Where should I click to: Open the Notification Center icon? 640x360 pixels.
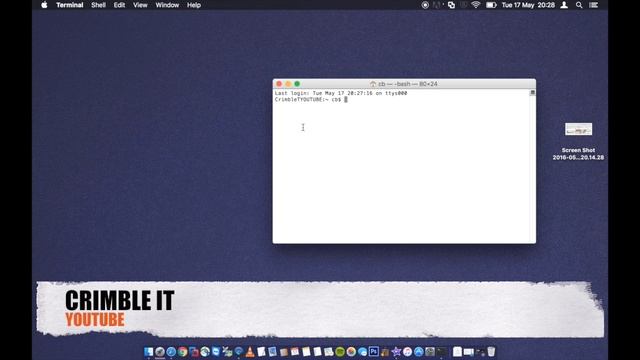click(593, 5)
